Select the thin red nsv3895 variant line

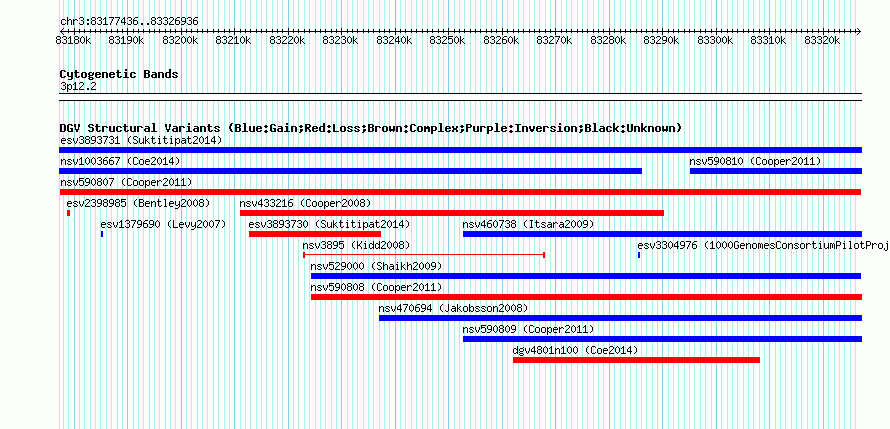pyautogui.click(x=424, y=255)
